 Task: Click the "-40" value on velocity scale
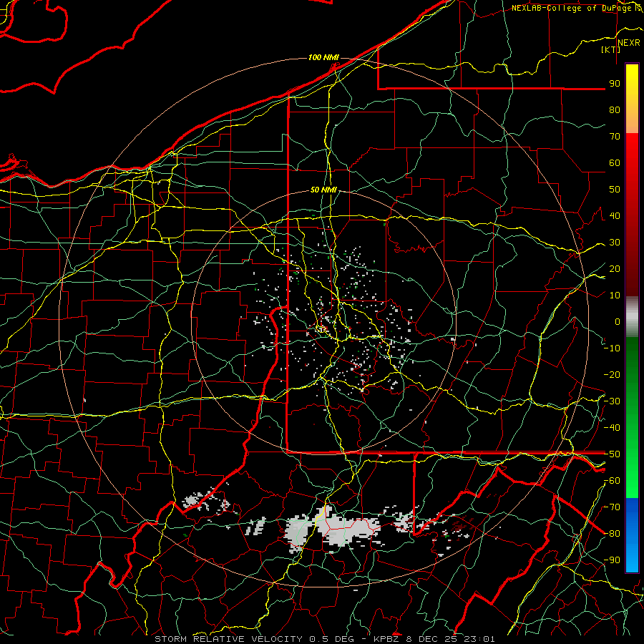[x=612, y=428]
